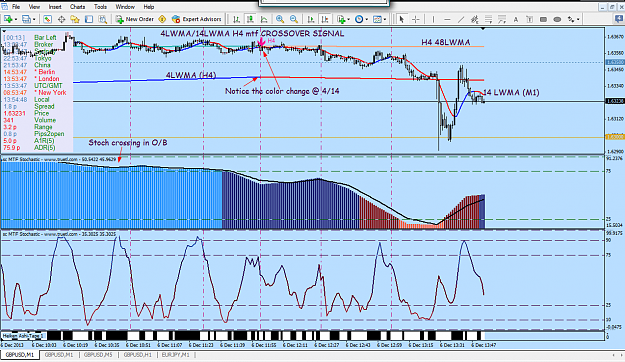Image resolution: width=625 pixels, height=362 pixels.
Task: Click the chart tabs scroll-right arrow
Action: (x=621, y=355)
